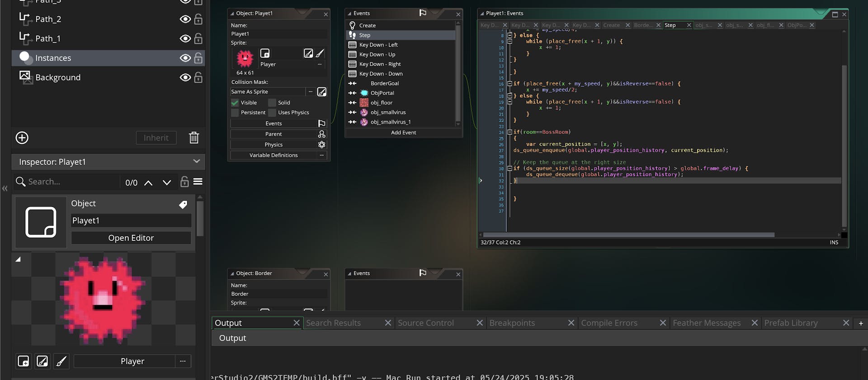Collapse the Playet1: Events code window triangle
Screen dimensions: 868x380
coord(482,14)
